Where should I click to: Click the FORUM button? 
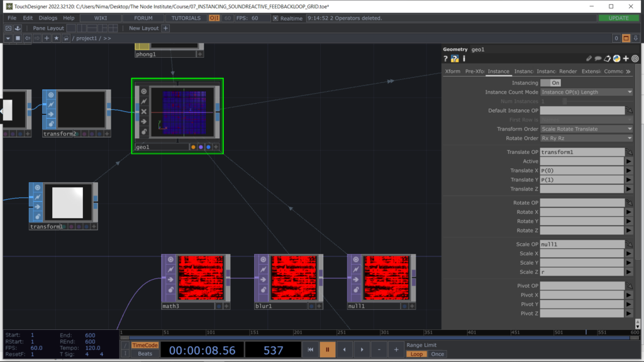pos(143,18)
